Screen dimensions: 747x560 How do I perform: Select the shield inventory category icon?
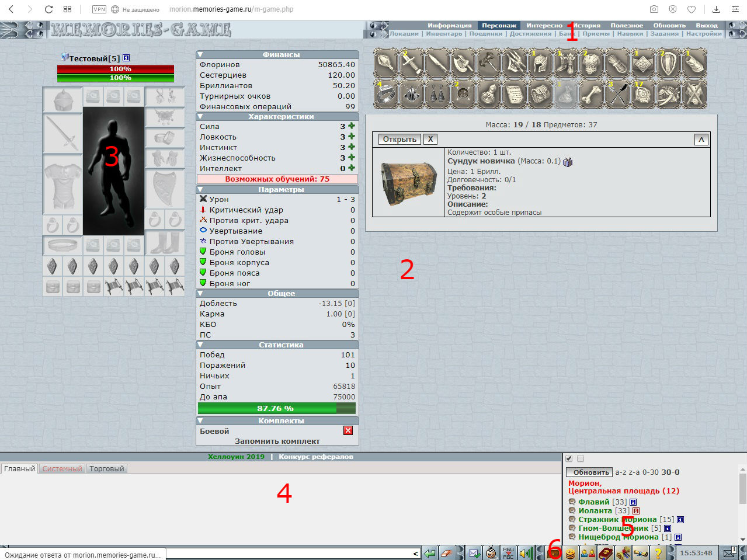point(668,62)
